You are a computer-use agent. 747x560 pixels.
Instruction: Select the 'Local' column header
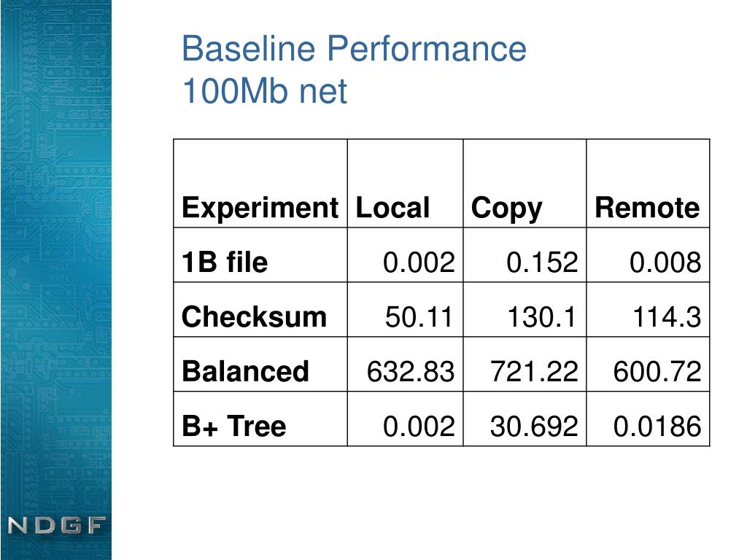coord(392,208)
